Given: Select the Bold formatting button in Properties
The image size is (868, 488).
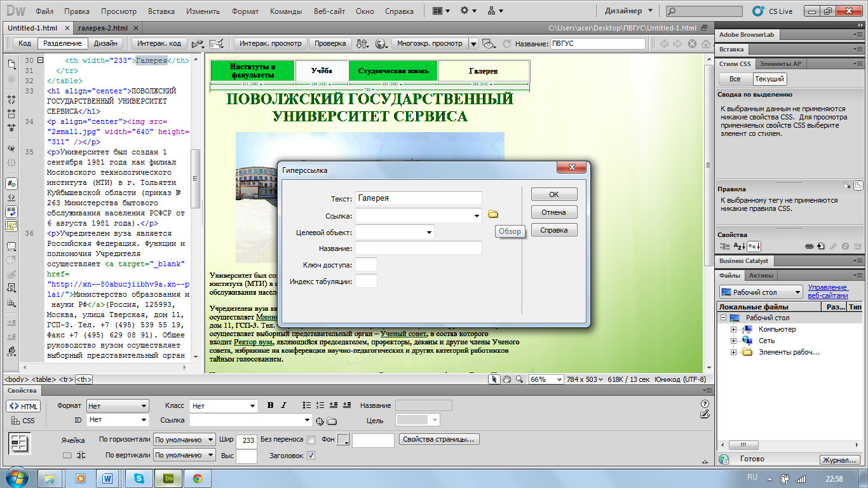Looking at the screenshot, I should coord(270,405).
